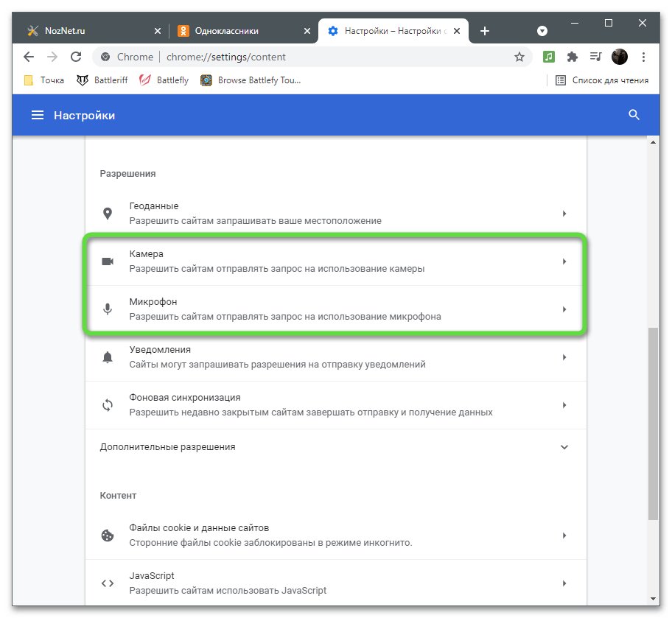This screenshot has width=672, height=618.
Task: Click the green music extension icon
Action: click(x=548, y=57)
